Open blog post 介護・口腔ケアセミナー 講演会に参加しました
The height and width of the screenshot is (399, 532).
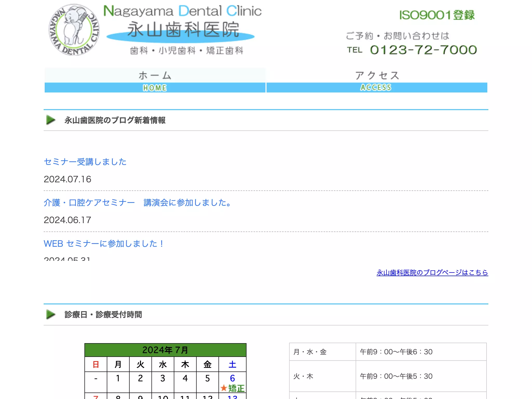(x=137, y=203)
